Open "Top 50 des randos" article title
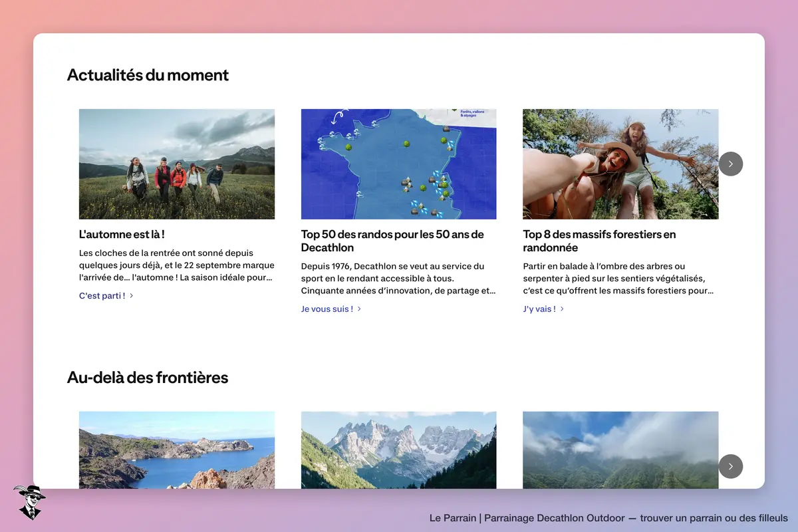Image resolution: width=798 pixels, height=532 pixels. 392,241
